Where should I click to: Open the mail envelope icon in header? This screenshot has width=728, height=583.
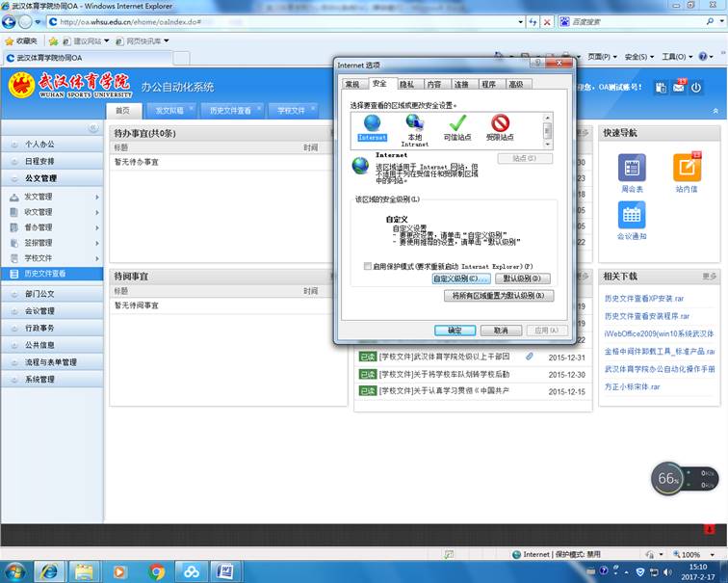click(x=679, y=87)
